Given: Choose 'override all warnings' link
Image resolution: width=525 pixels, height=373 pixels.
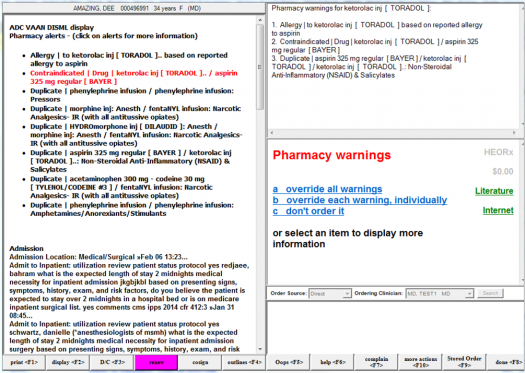Looking at the screenshot, I should tap(327, 189).
